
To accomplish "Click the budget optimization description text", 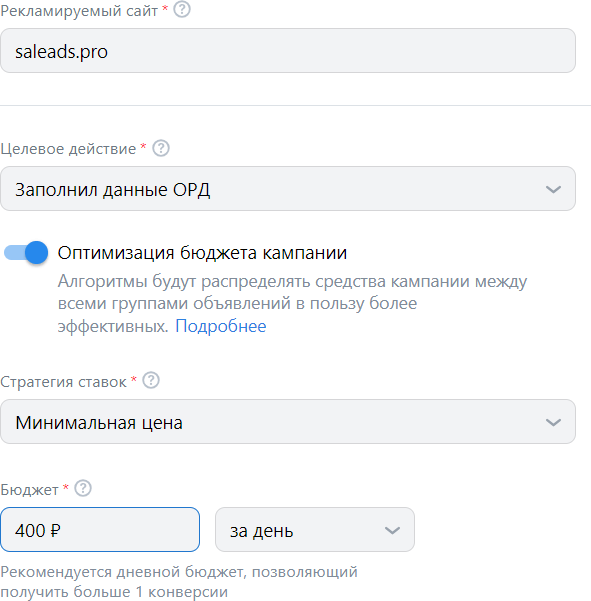I will pos(292,304).
